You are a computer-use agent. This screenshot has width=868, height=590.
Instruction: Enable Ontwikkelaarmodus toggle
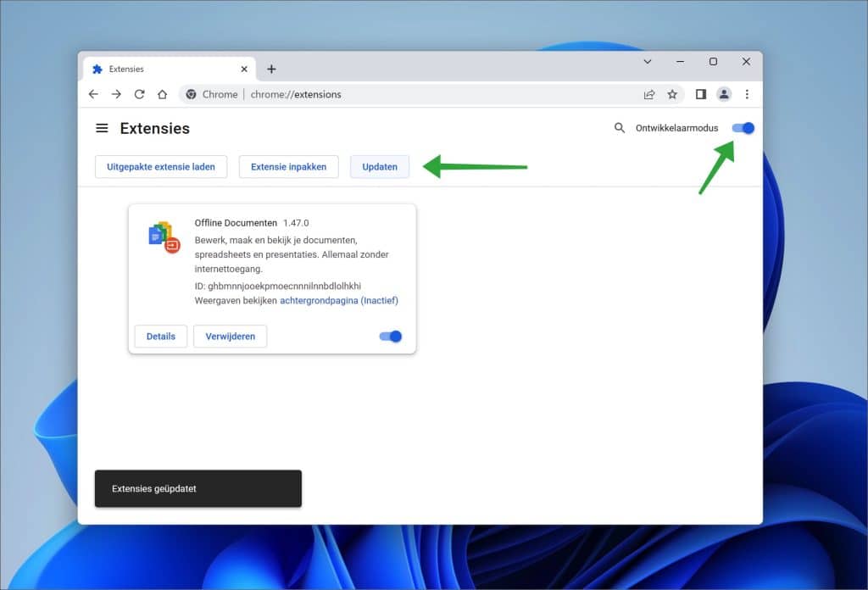pyautogui.click(x=742, y=127)
